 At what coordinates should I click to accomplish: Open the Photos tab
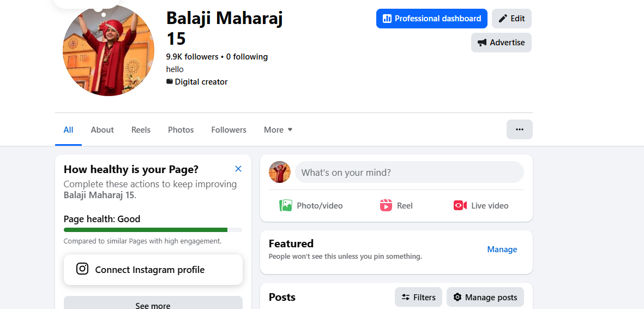click(x=180, y=129)
